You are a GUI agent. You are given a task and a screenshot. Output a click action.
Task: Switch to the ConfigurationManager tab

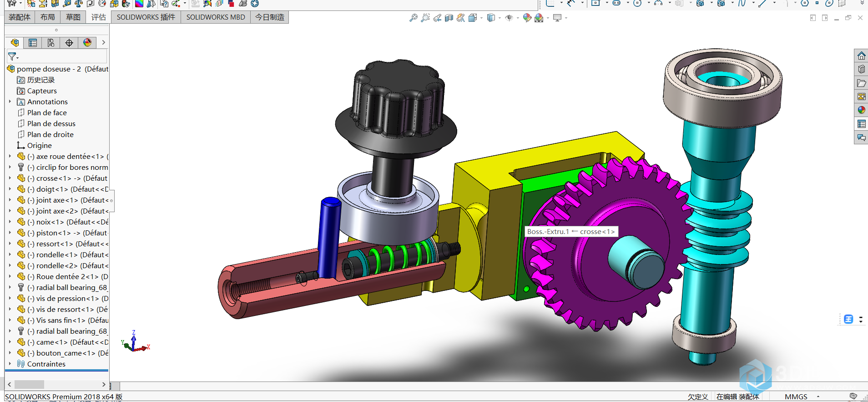pyautogui.click(x=51, y=43)
